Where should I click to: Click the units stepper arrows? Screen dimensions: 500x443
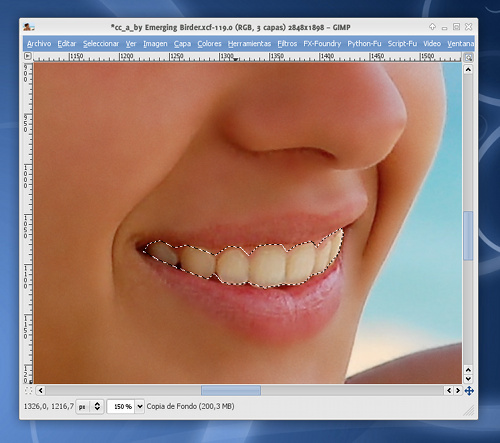(x=97, y=406)
